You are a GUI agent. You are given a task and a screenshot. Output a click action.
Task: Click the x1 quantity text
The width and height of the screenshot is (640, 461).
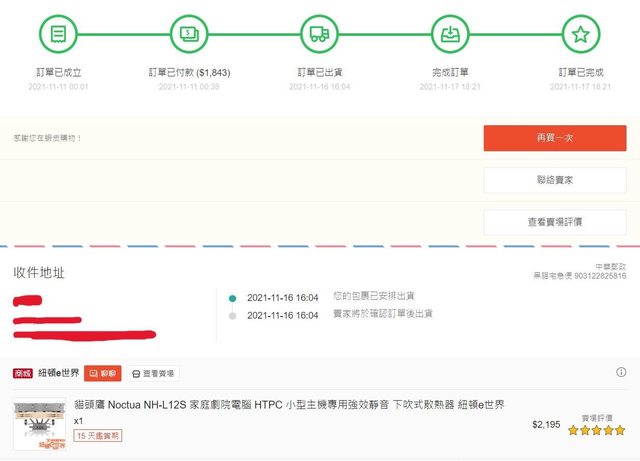(78, 421)
